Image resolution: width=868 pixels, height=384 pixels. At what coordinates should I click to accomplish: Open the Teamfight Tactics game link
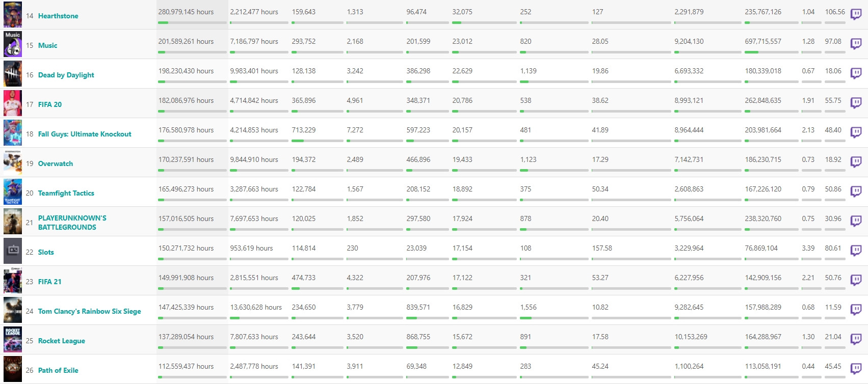tap(66, 193)
